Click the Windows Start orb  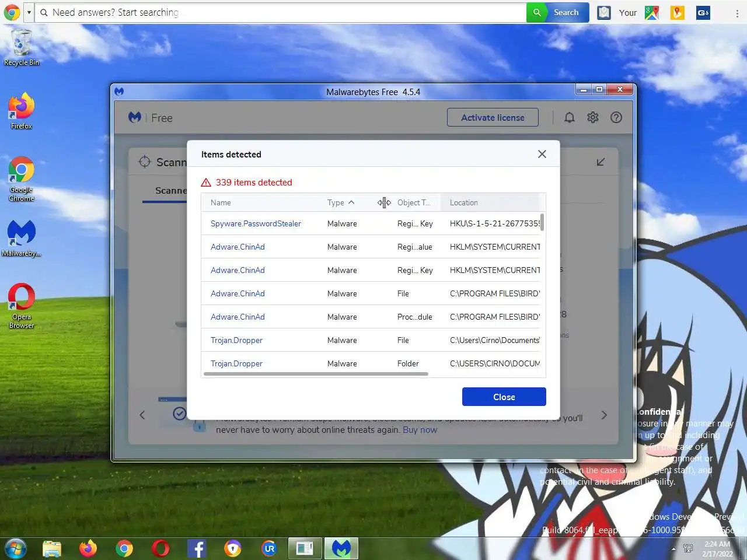pyautogui.click(x=15, y=548)
